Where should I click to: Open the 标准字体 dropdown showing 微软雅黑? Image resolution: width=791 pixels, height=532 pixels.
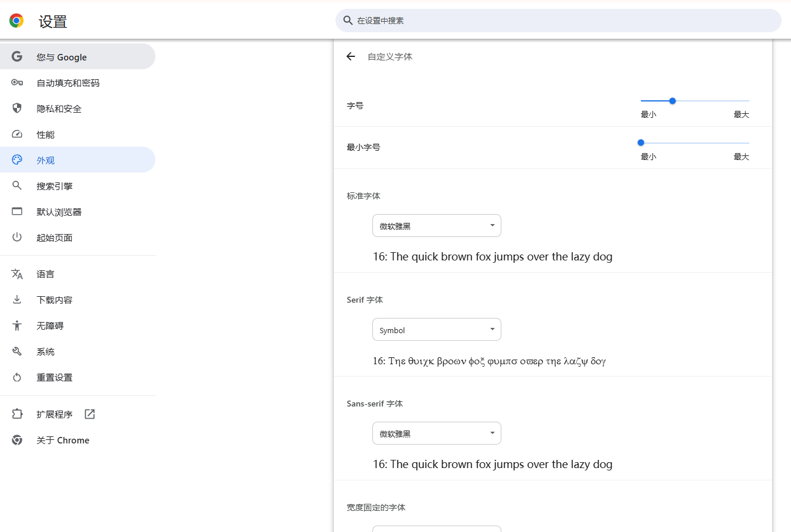(437, 226)
